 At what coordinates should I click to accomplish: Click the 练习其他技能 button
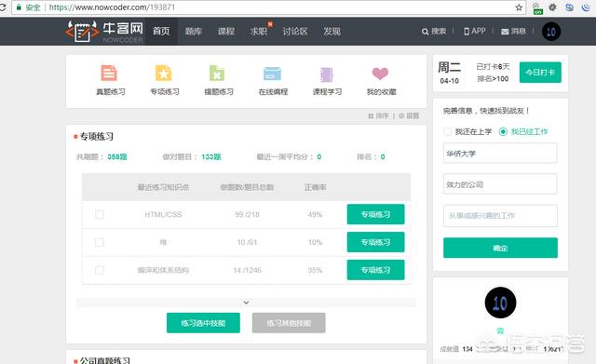(x=289, y=323)
